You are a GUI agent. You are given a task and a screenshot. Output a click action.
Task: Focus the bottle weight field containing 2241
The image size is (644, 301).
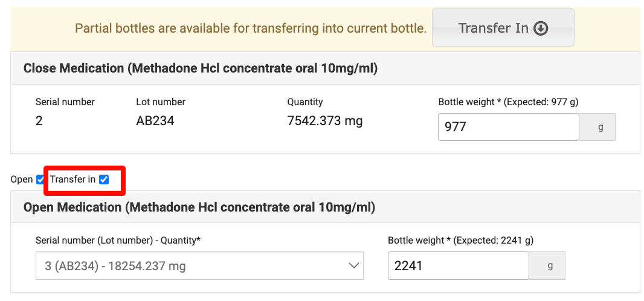[x=458, y=266]
